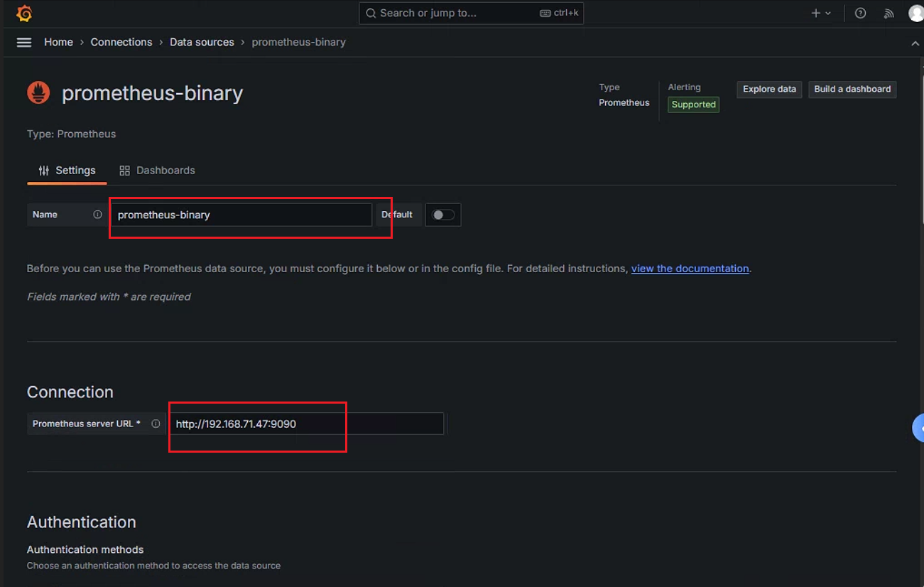924x587 pixels.
Task: Open the user profile avatar
Action: (916, 14)
